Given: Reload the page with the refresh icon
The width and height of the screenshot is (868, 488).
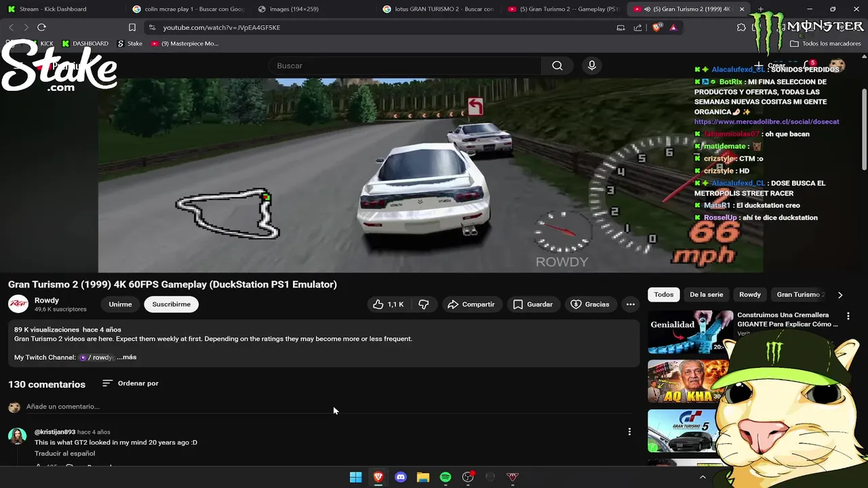Looking at the screenshot, I should point(41,27).
